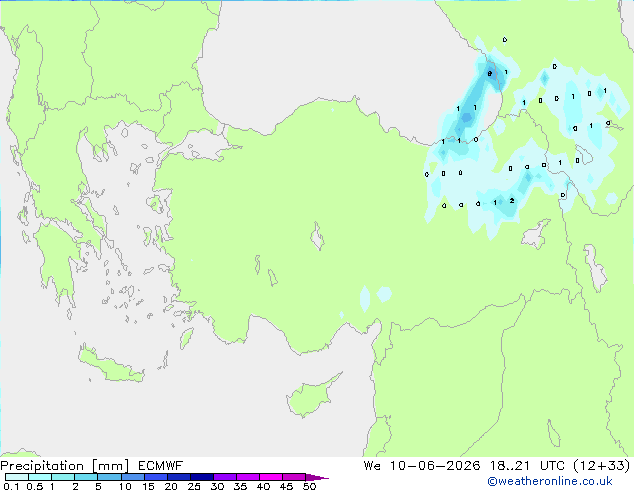Click the legend value label "0.5"

[x=35, y=486]
